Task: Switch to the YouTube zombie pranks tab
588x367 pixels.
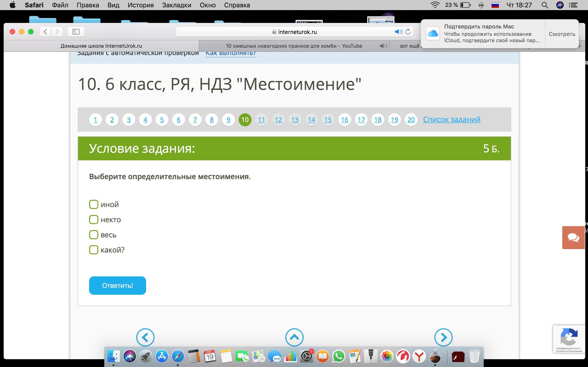Action: [x=294, y=46]
